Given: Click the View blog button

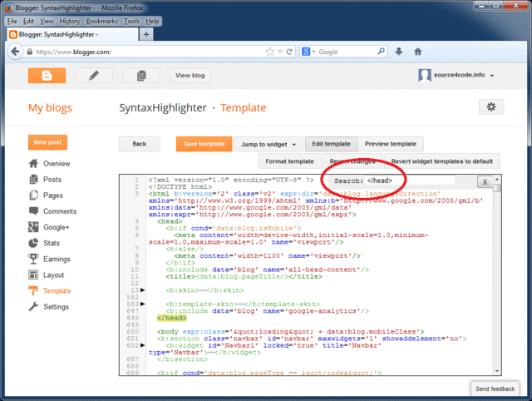Looking at the screenshot, I should [190, 76].
